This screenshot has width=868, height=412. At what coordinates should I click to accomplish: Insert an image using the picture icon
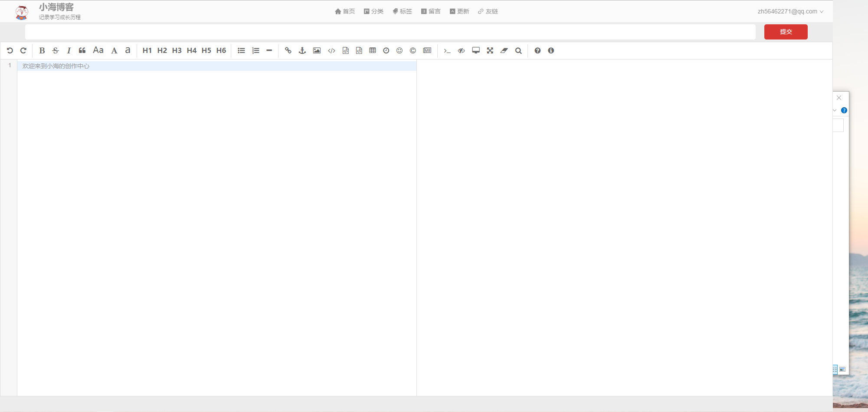(x=317, y=51)
